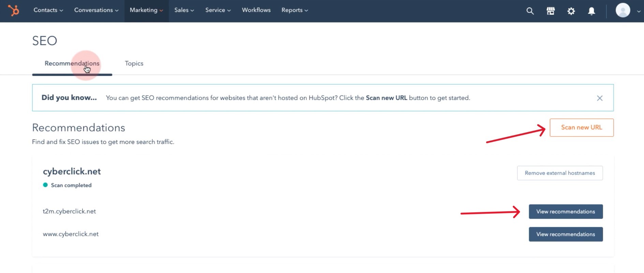
Task: Open the Sales dropdown menu
Action: (184, 10)
